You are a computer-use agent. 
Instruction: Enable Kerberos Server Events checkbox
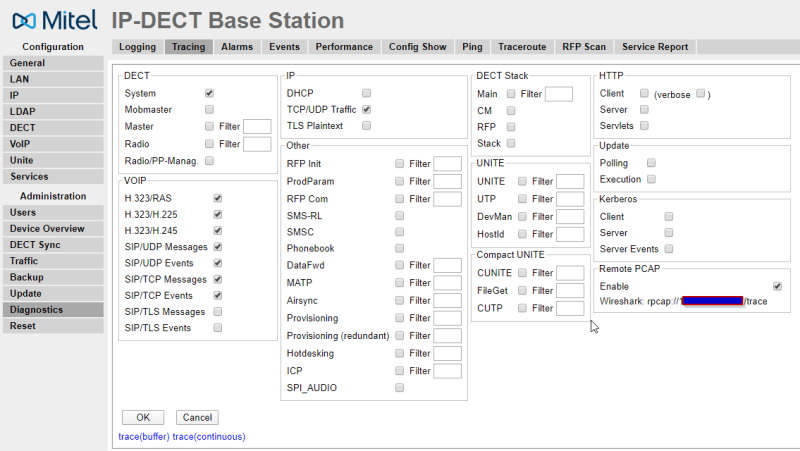pos(669,248)
